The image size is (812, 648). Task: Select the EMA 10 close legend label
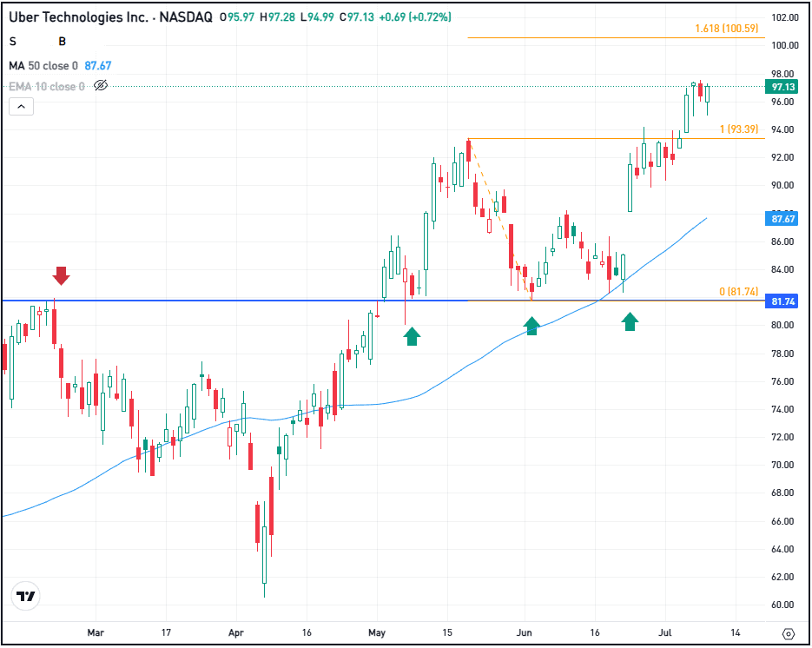[x=47, y=87]
